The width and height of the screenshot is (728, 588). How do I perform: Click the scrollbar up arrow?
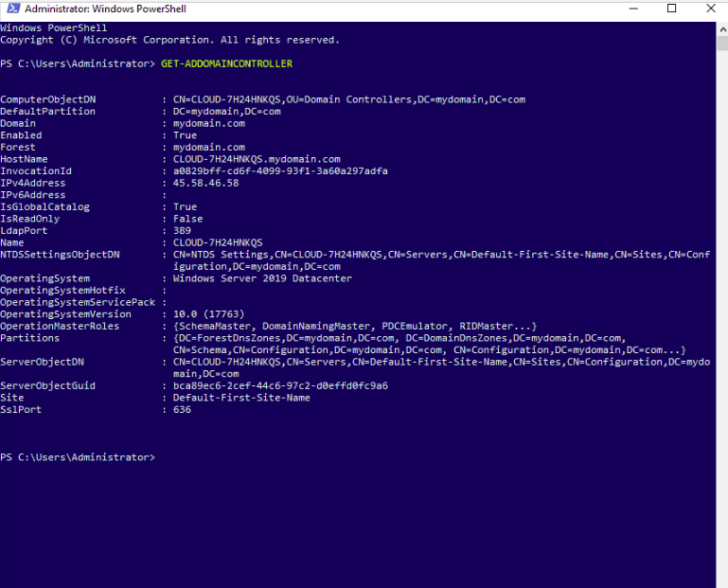pyautogui.click(x=722, y=28)
